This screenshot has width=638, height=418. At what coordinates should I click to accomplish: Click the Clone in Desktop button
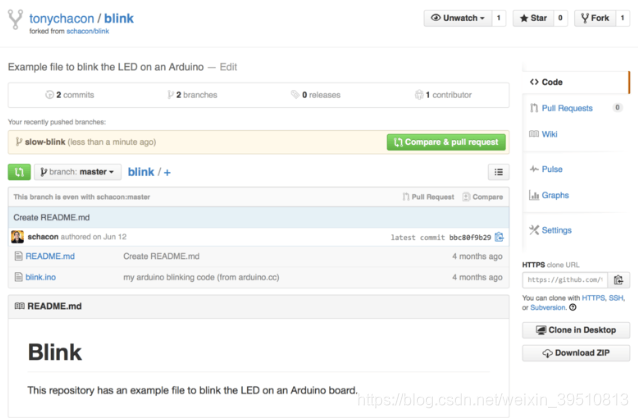coord(576,330)
